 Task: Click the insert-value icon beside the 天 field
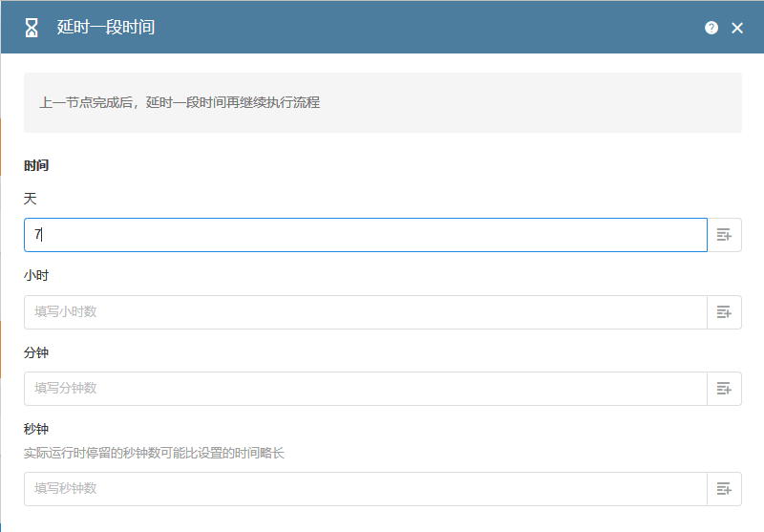click(x=724, y=235)
